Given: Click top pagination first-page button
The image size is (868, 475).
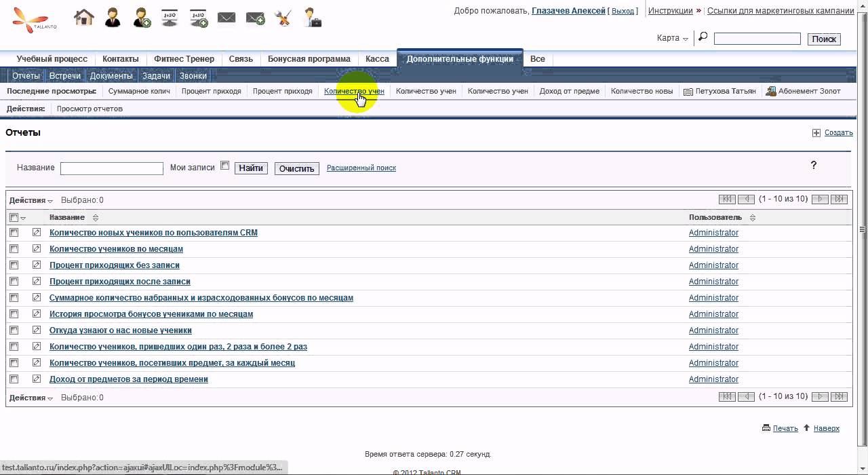Looking at the screenshot, I should pos(727,199).
